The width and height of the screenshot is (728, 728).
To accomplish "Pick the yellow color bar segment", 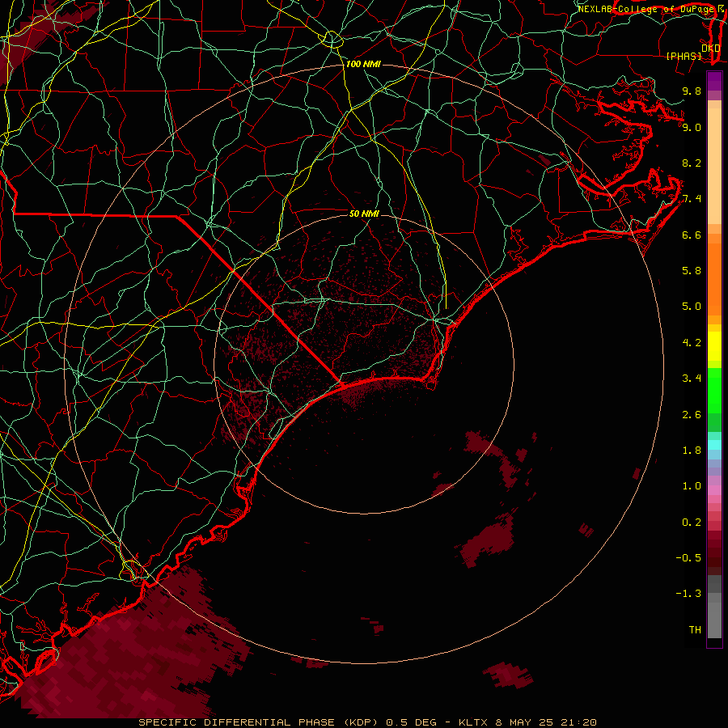I will [714, 346].
